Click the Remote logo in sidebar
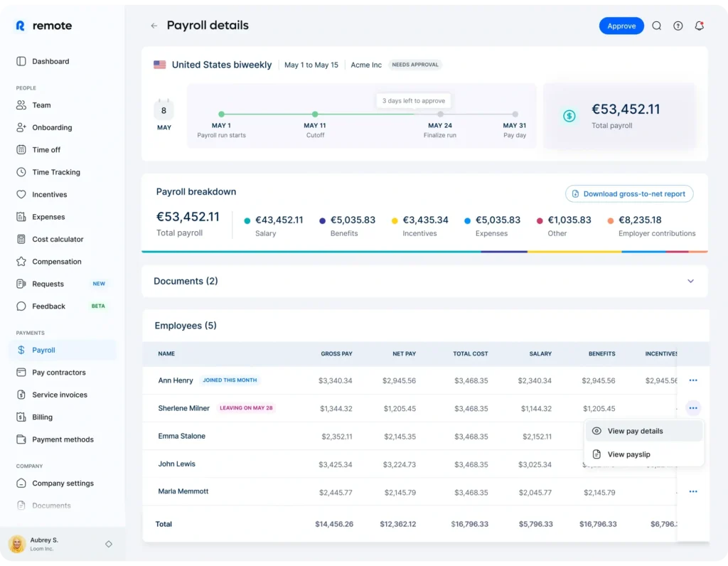This screenshot has width=728, height=566. 43,26
